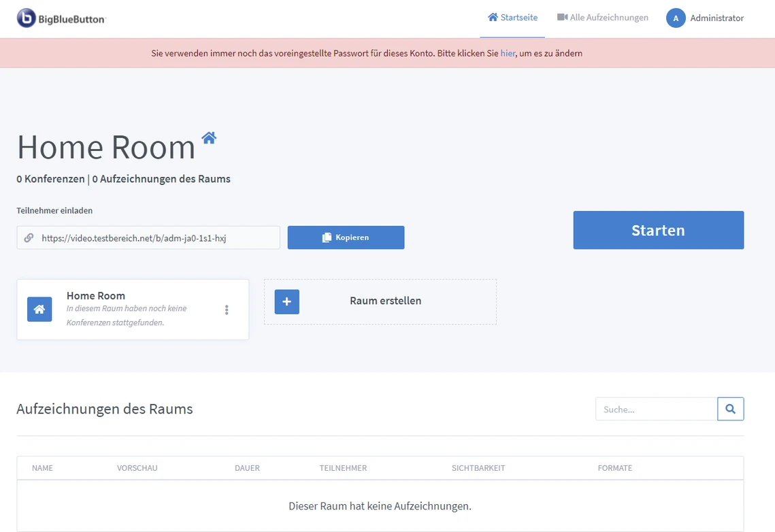Click the plus icon to create room
This screenshot has height=532, width=775.
[x=286, y=301]
